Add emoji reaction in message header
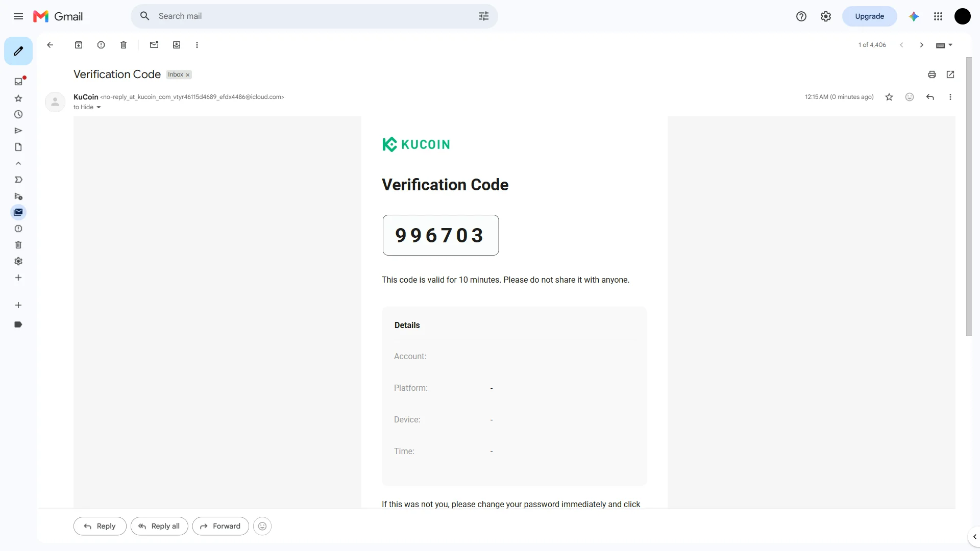980x551 pixels. [910, 97]
